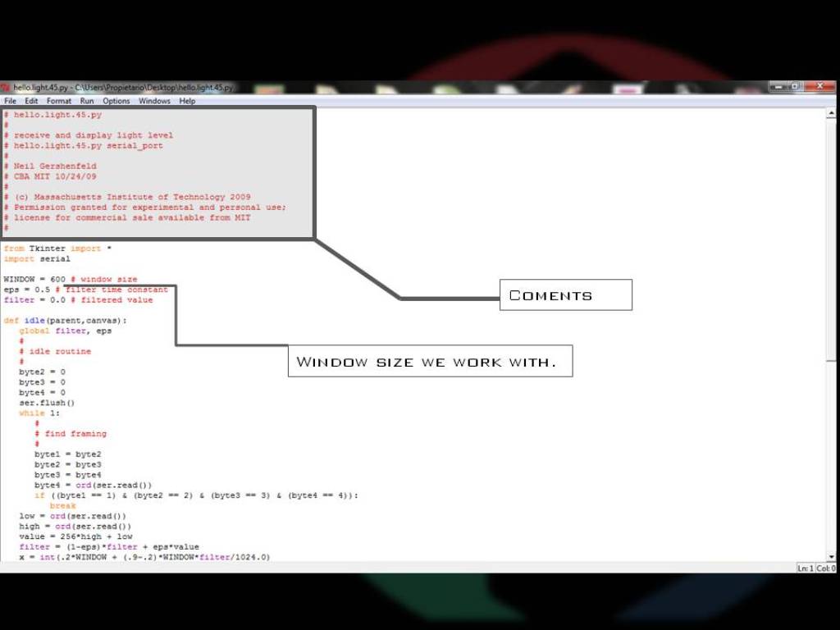Open the File menu
The width and height of the screenshot is (840, 630).
point(10,101)
